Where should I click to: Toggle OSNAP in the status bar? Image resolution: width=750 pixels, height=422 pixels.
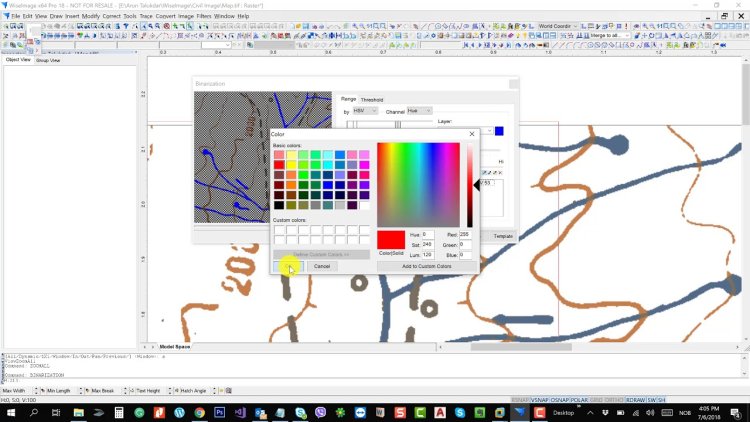pos(559,400)
